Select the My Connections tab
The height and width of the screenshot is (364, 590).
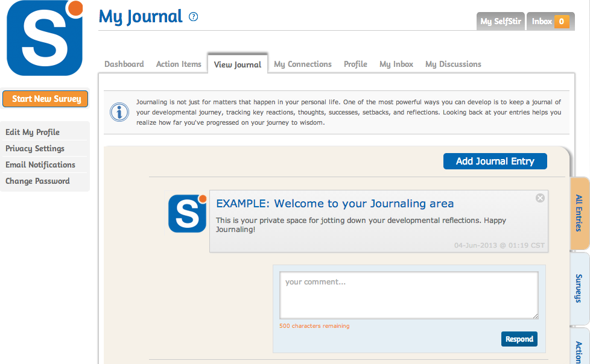(303, 64)
